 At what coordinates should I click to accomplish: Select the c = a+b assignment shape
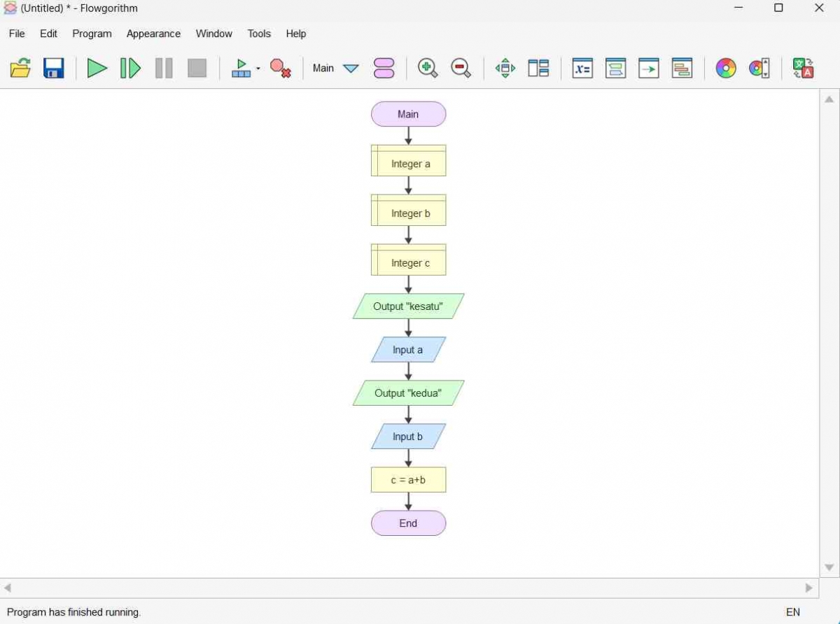(408, 480)
